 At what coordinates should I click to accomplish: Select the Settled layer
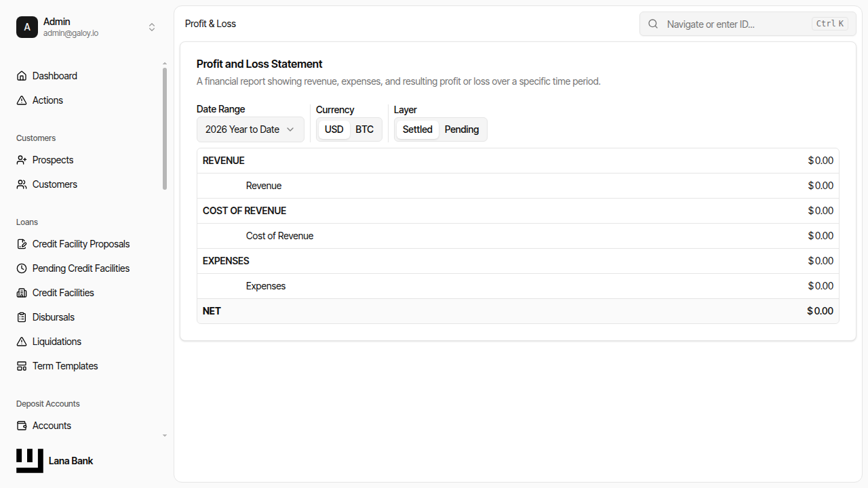(x=417, y=129)
